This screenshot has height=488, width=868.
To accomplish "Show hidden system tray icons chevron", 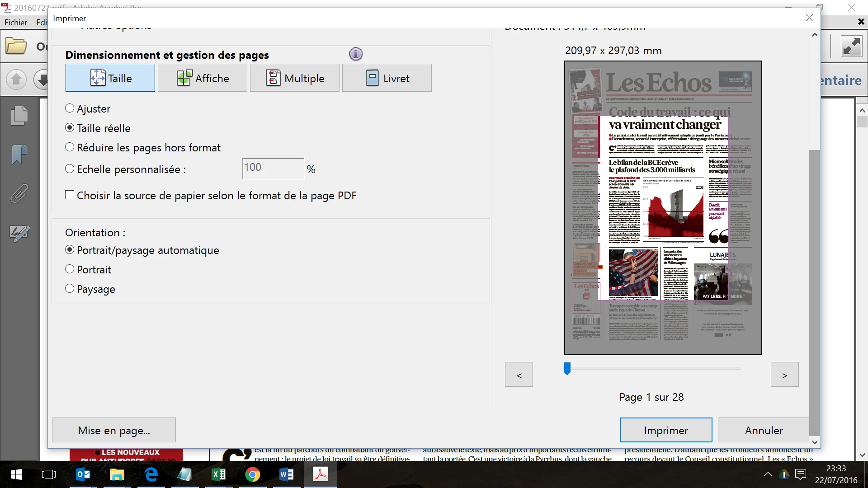I will (768, 474).
